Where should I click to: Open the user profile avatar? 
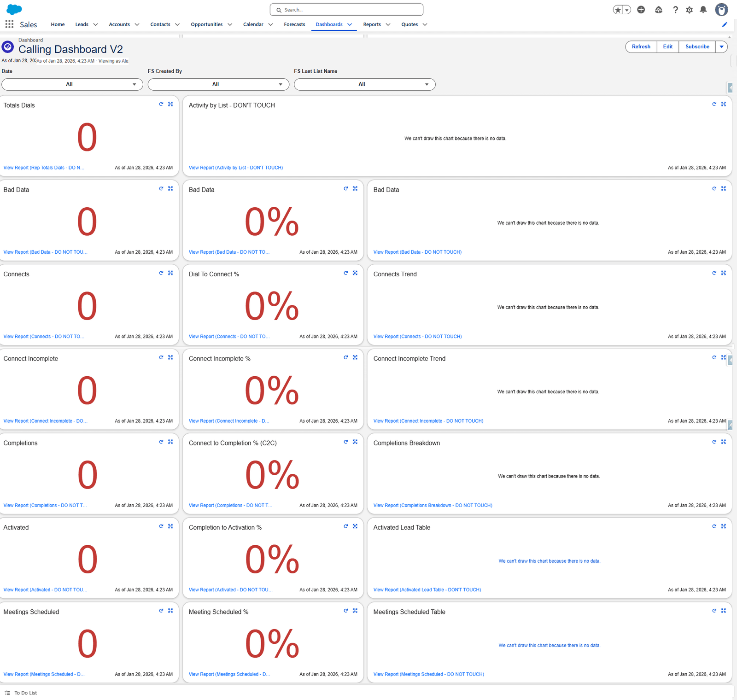tap(721, 10)
